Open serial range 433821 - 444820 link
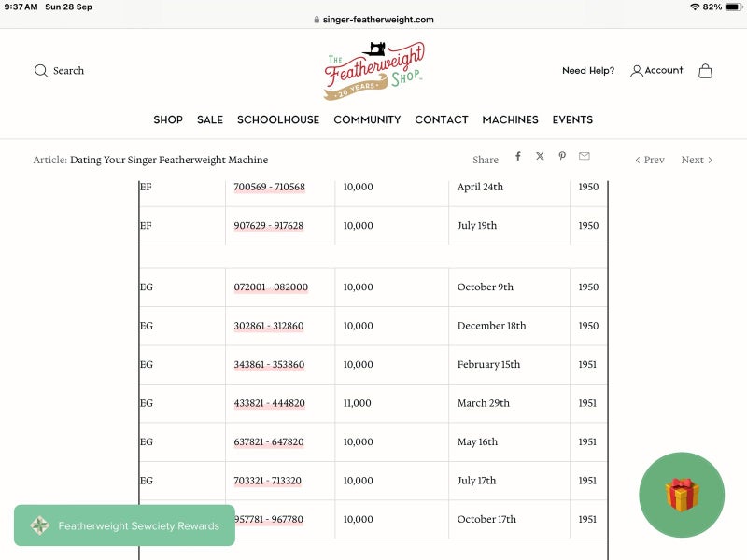 [x=269, y=403]
